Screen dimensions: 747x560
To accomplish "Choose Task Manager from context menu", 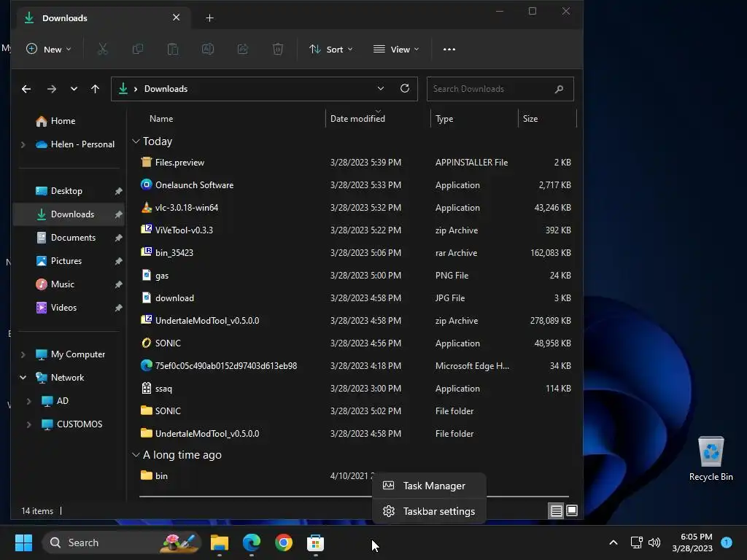I will coord(429,486).
